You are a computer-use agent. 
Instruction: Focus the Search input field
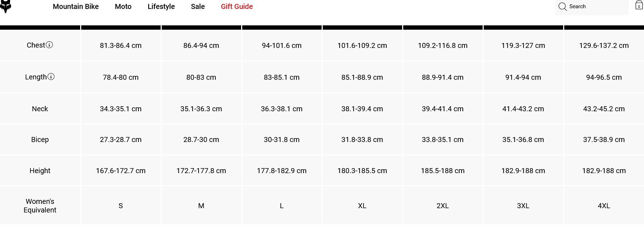(592, 7)
